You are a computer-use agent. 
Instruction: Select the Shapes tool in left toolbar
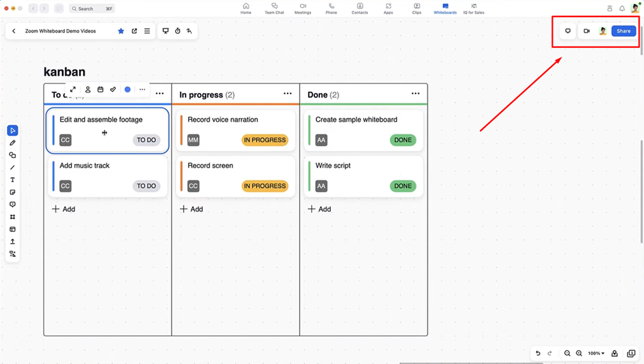tap(12, 155)
